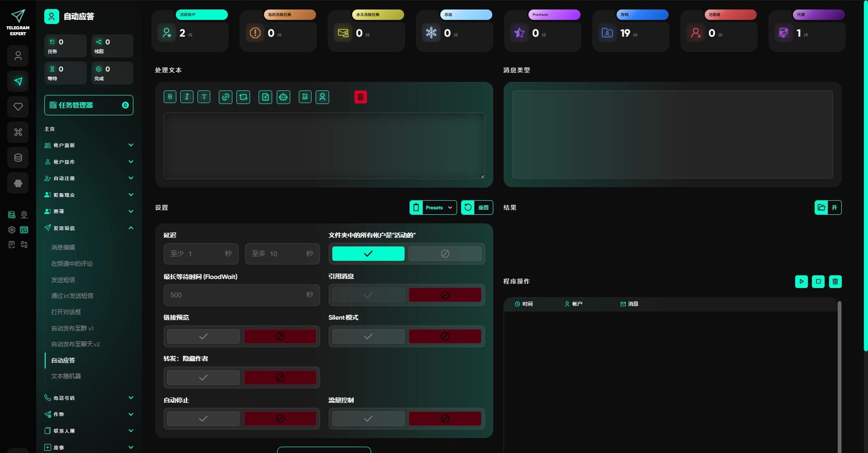868x453 pixels.
Task: Click the 存档 accounts card showing 19
Action: pos(631,31)
